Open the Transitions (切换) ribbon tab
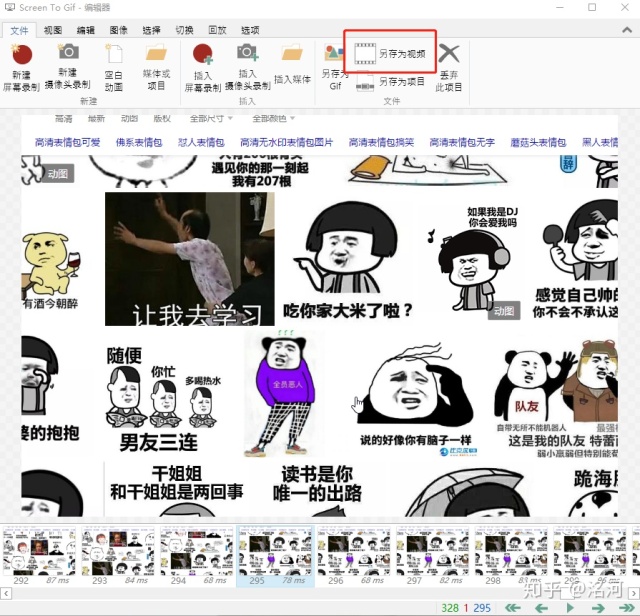This screenshot has width=640, height=616. [x=184, y=30]
